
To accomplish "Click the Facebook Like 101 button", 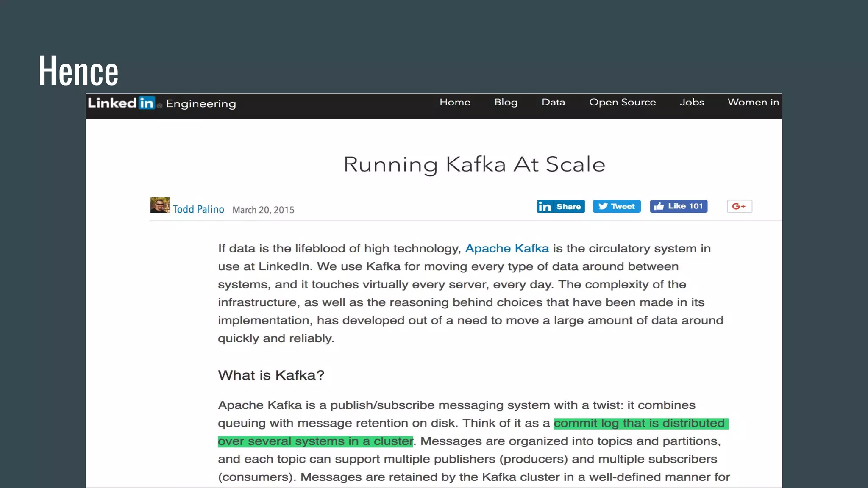I will coord(678,206).
